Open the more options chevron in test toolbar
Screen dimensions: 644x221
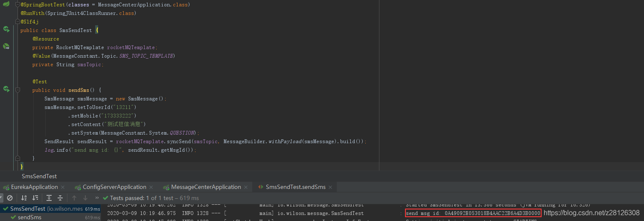97,198
